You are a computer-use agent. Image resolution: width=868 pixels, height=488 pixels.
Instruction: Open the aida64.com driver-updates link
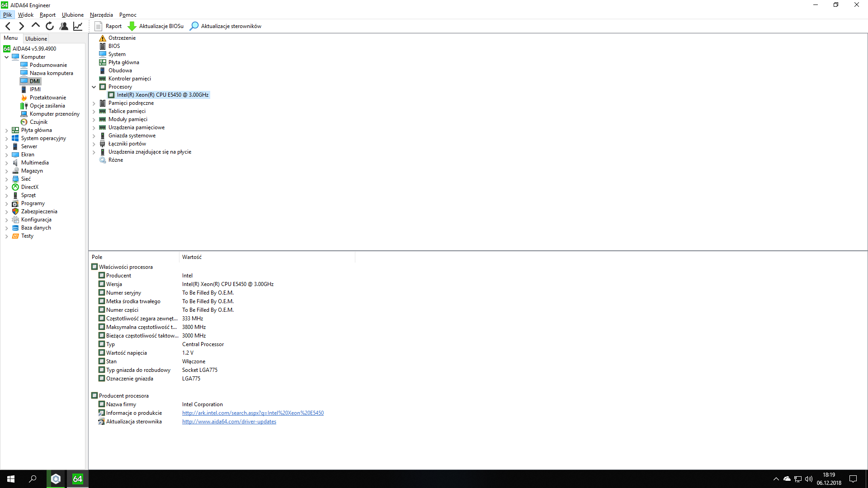tap(229, 422)
